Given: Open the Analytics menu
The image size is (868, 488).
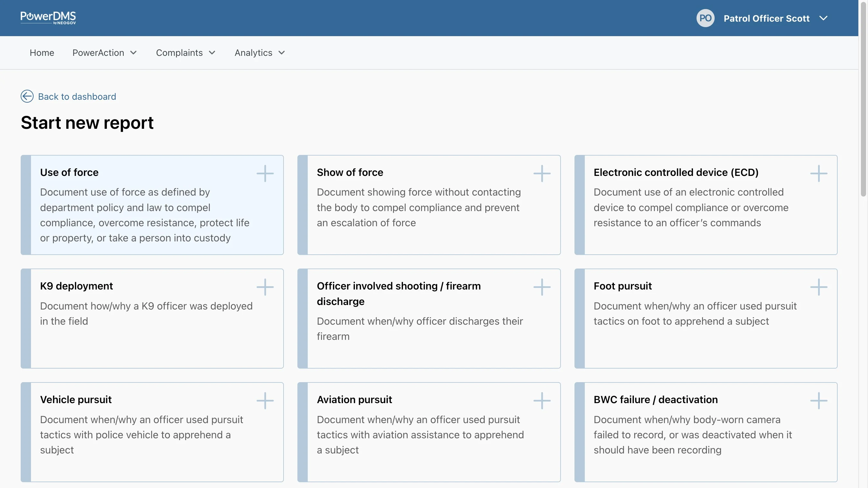Looking at the screenshot, I should click(x=260, y=53).
